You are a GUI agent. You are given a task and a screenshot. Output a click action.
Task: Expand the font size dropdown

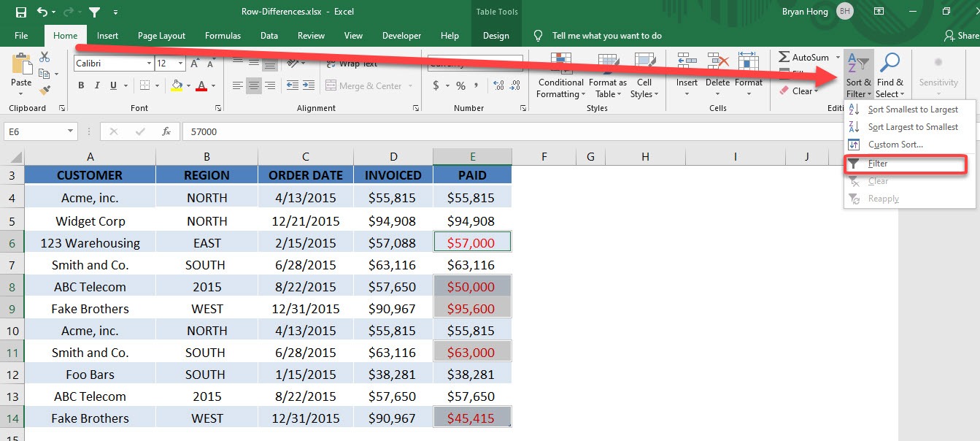point(181,64)
